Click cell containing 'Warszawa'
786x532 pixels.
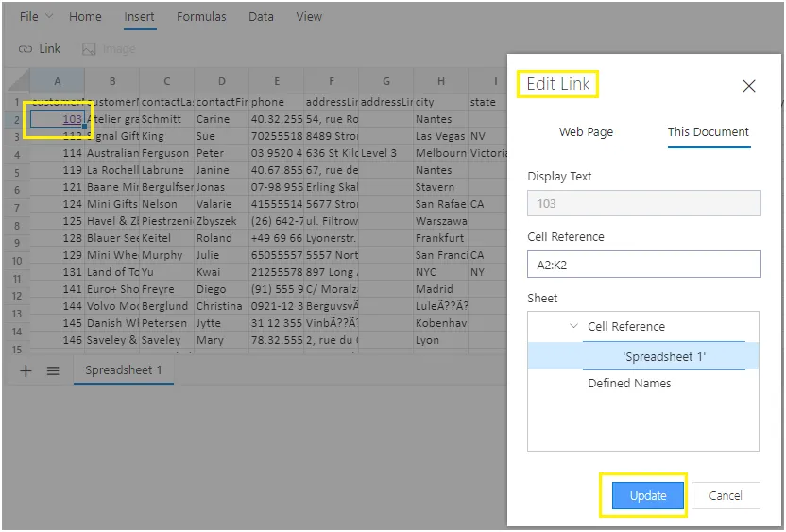[x=440, y=222]
